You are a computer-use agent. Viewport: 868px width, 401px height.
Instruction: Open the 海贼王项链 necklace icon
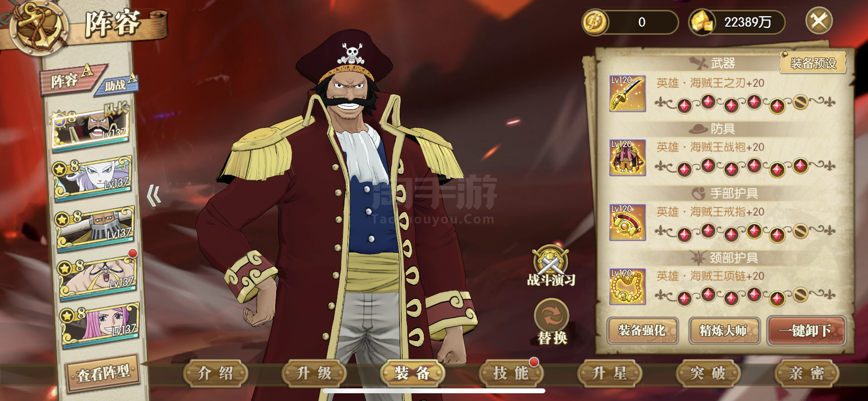[627, 287]
